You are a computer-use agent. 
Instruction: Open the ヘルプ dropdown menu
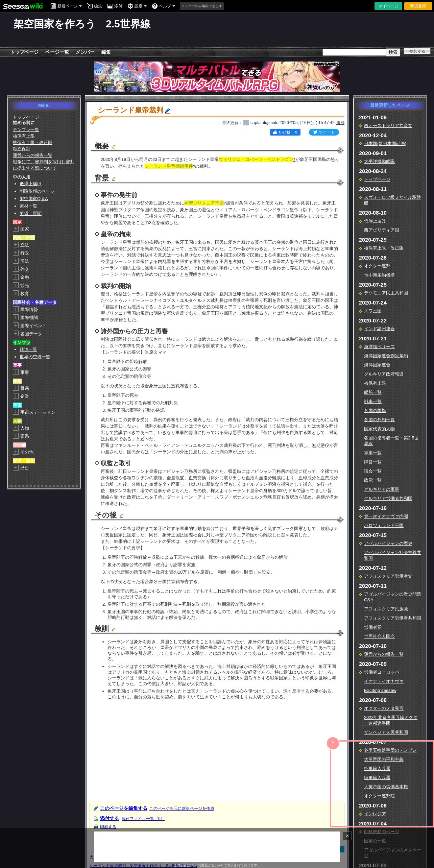[x=164, y=6]
